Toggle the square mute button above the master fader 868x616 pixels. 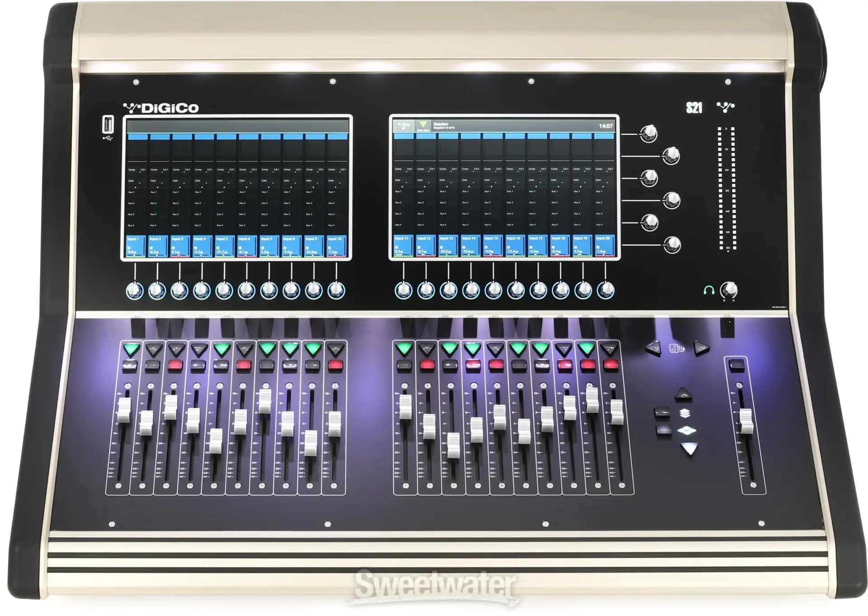[737, 365]
